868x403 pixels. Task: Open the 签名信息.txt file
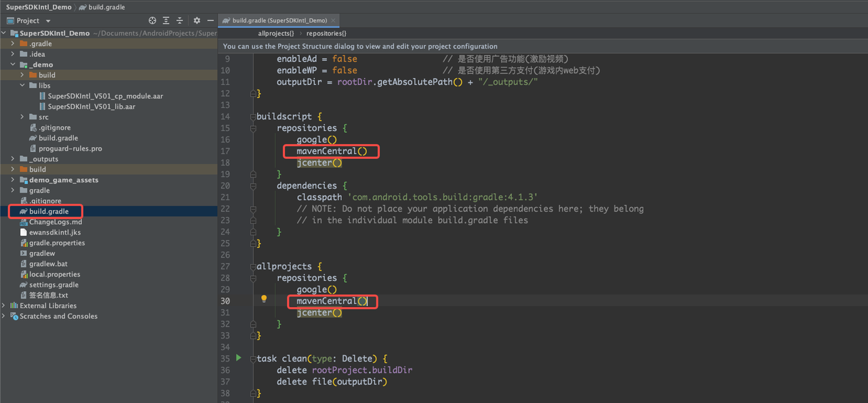49,296
